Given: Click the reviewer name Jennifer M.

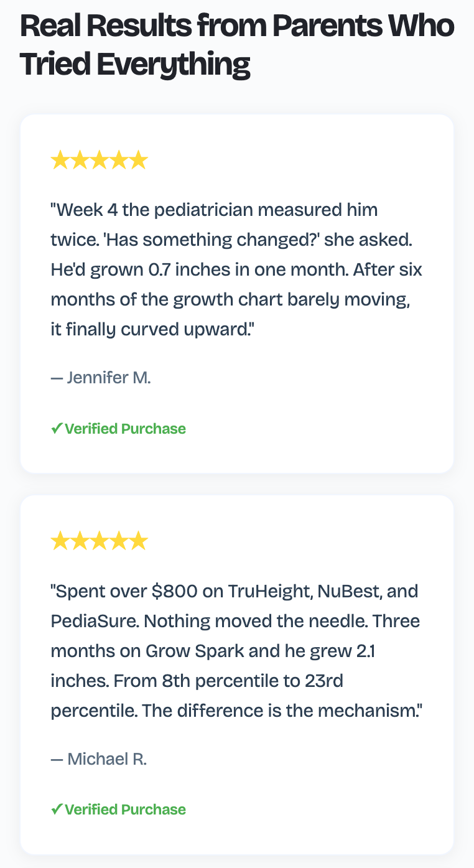Looking at the screenshot, I should (108, 378).
